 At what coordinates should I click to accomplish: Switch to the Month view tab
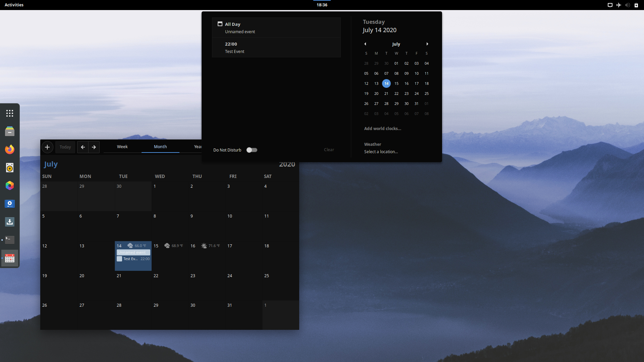click(160, 147)
